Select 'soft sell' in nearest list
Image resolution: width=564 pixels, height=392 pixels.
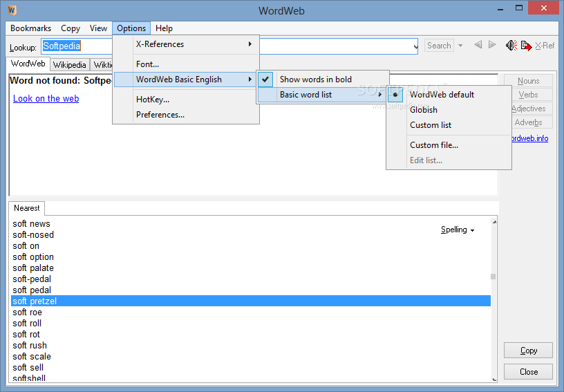pyautogui.click(x=251, y=368)
